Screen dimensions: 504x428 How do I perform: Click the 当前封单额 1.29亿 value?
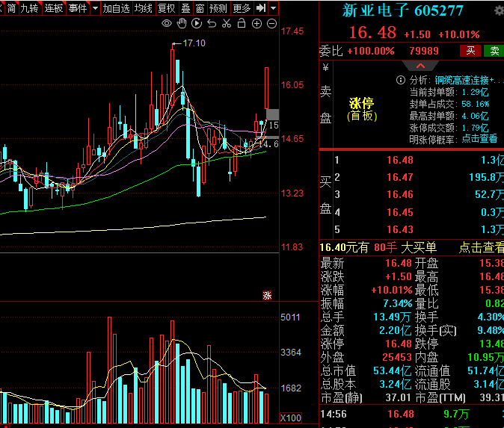pos(475,92)
